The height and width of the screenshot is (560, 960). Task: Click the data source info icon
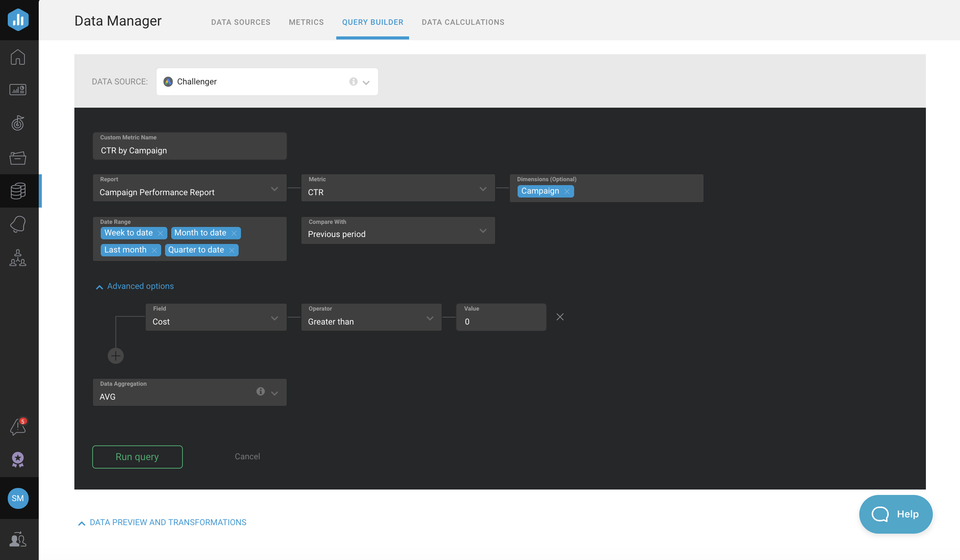click(x=353, y=81)
